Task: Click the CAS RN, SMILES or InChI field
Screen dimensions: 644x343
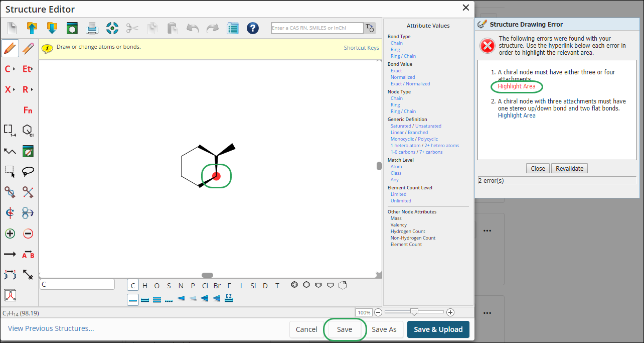Action: point(317,28)
